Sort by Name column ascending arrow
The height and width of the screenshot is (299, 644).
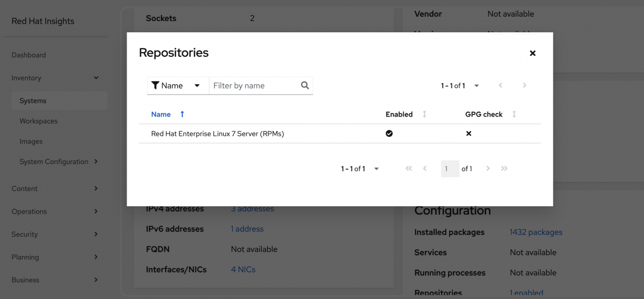tap(182, 114)
